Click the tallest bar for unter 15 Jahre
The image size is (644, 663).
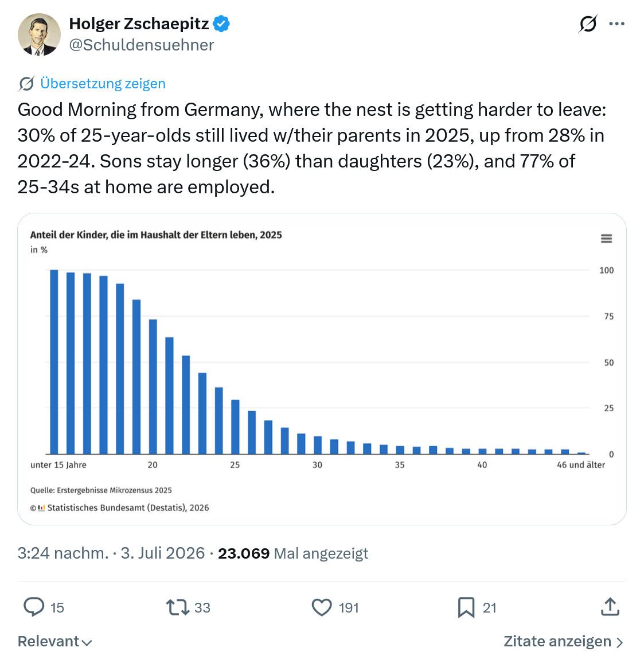coord(54,362)
